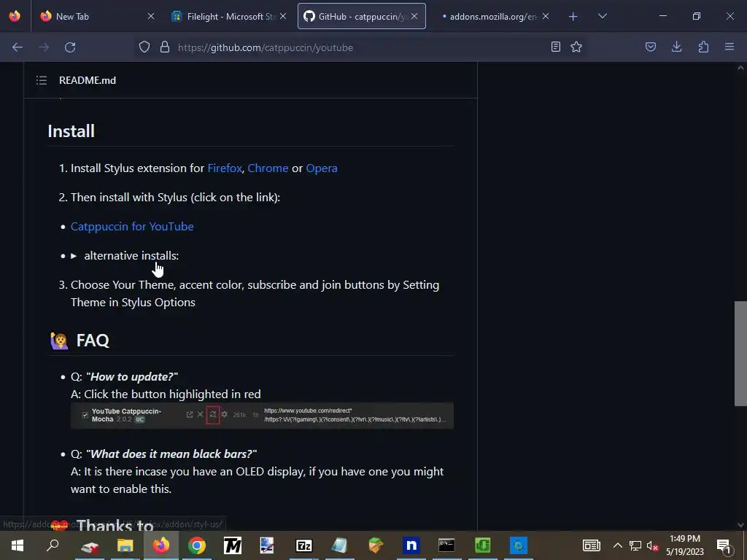Open the update button screenshot image
Viewport: 747px width, 560px height.
262,416
